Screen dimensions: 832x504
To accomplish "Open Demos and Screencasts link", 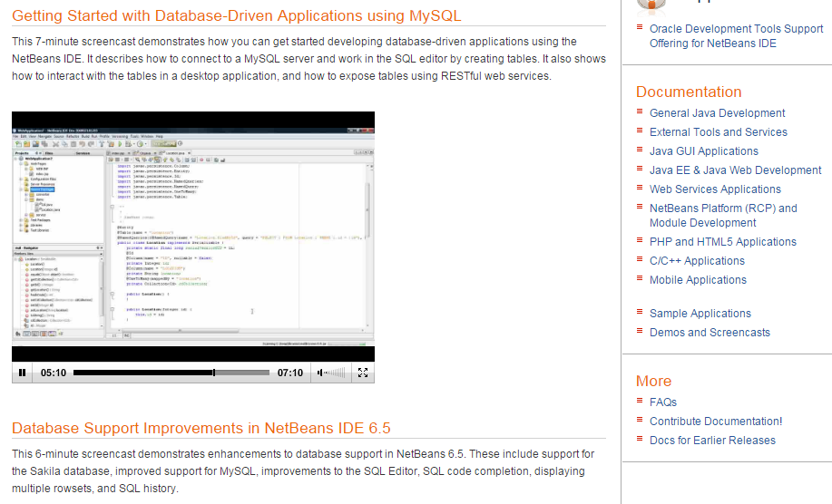I will click(710, 333).
